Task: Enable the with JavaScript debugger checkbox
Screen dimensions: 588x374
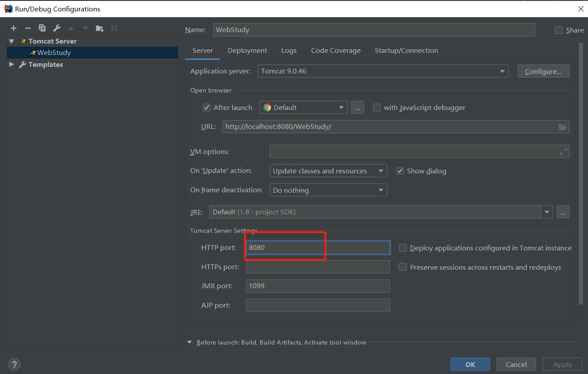Action: pyautogui.click(x=377, y=107)
